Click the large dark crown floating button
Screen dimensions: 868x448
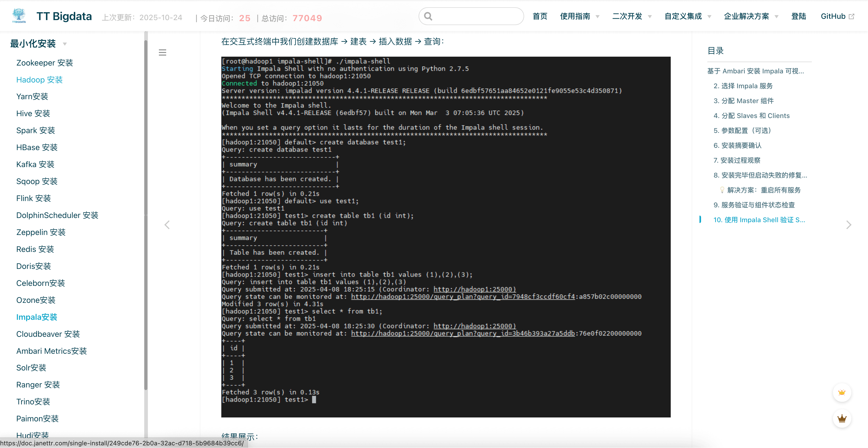pos(842,418)
